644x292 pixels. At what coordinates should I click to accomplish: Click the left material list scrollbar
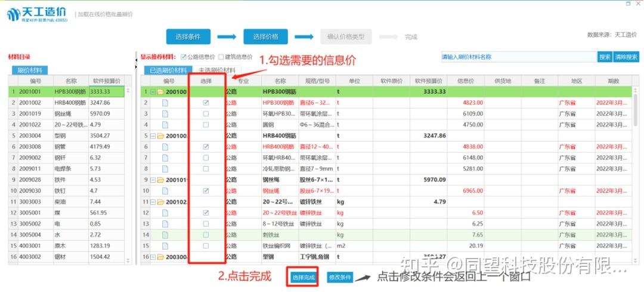(128, 175)
